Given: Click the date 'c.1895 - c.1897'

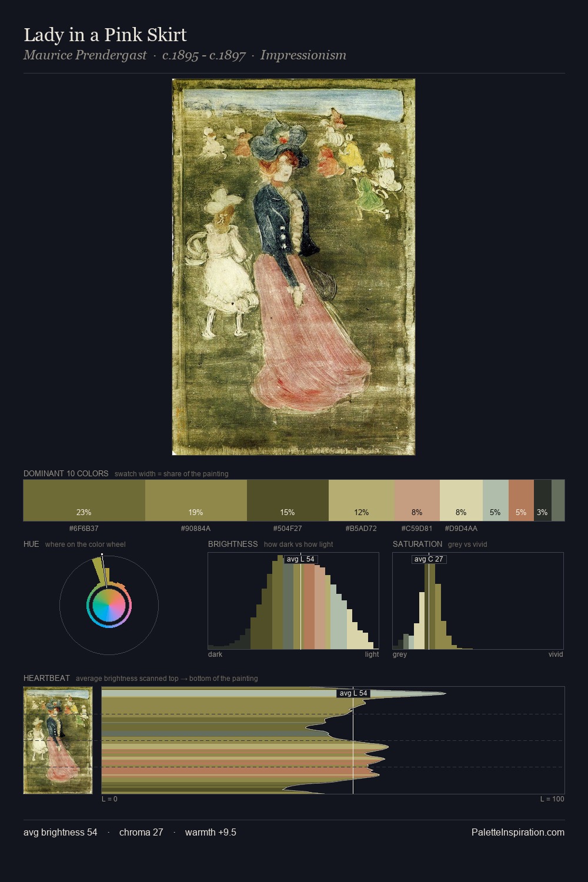Looking at the screenshot, I should click(203, 55).
